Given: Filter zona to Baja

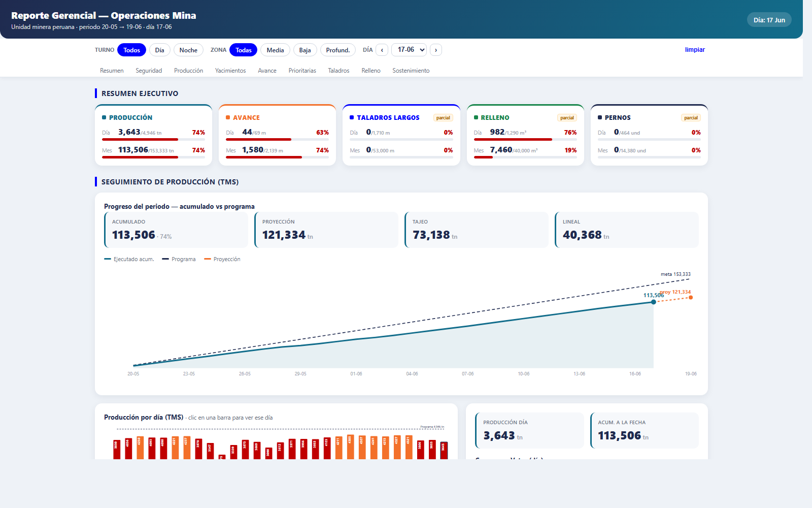Looking at the screenshot, I should tap(305, 50).
